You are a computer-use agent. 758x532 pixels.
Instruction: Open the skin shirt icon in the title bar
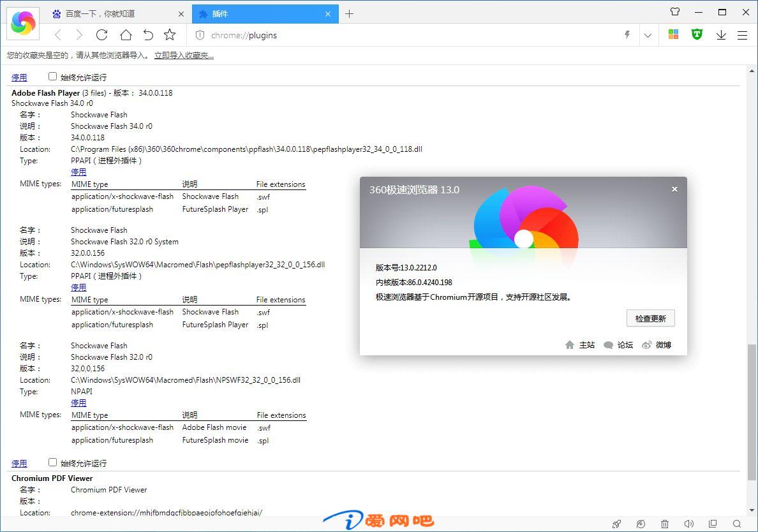[675, 11]
